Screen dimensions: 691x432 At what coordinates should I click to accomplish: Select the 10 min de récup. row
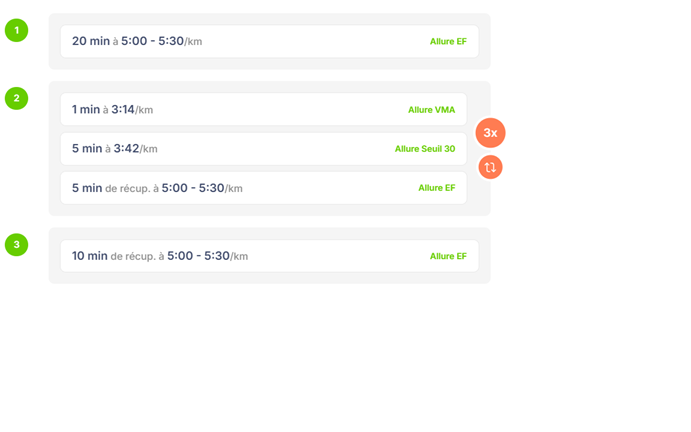(269, 256)
